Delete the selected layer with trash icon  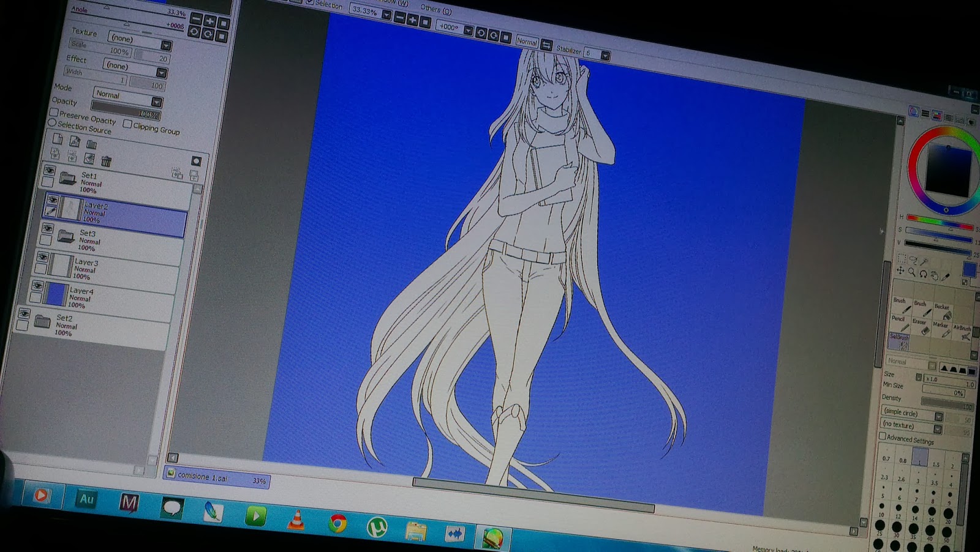click(106, 162)
